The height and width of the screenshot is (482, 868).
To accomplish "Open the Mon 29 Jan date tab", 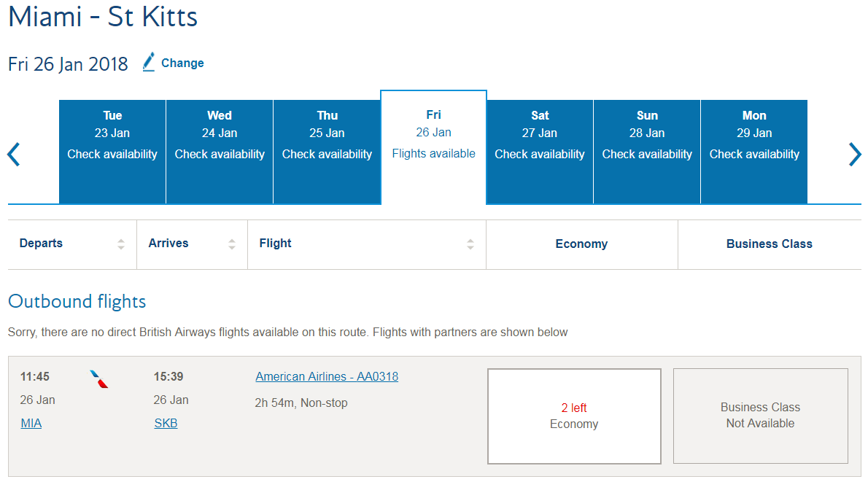I will pyautogui.click(x=754, y=152).
